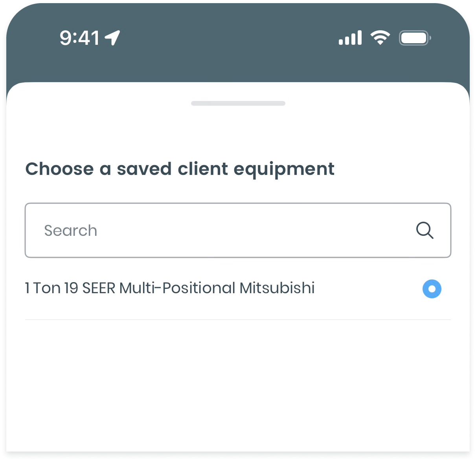476x461 pixels.
Task: Click empty white area below equipment list
Action: (238, 385)
